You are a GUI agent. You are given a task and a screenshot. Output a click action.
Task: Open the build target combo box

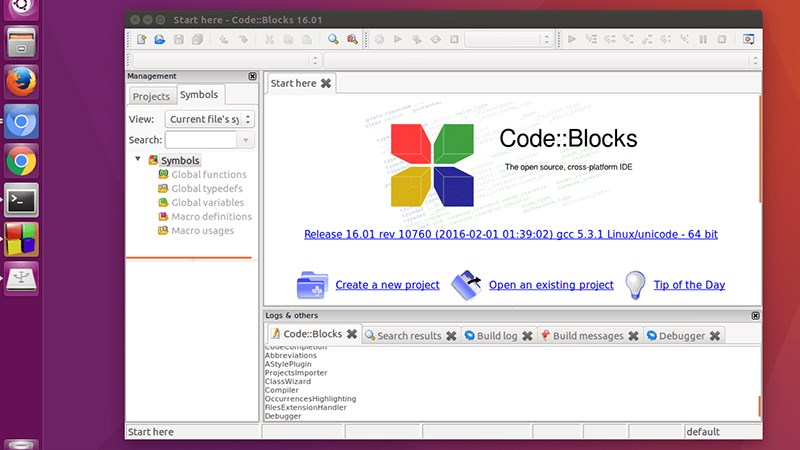click(x=509, y=39)
